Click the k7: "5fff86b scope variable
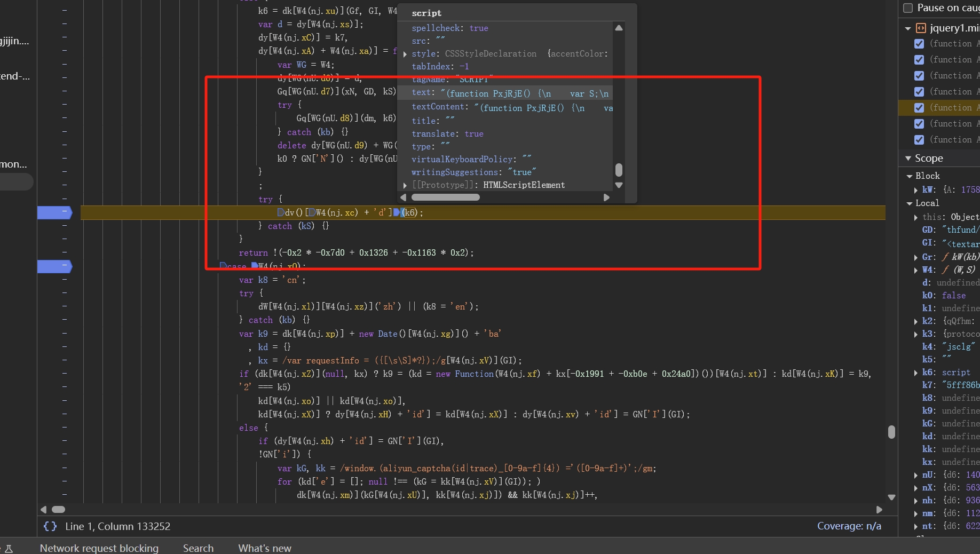Image resolution: width=980 pixels, height=554 pixels. (951, 385)
